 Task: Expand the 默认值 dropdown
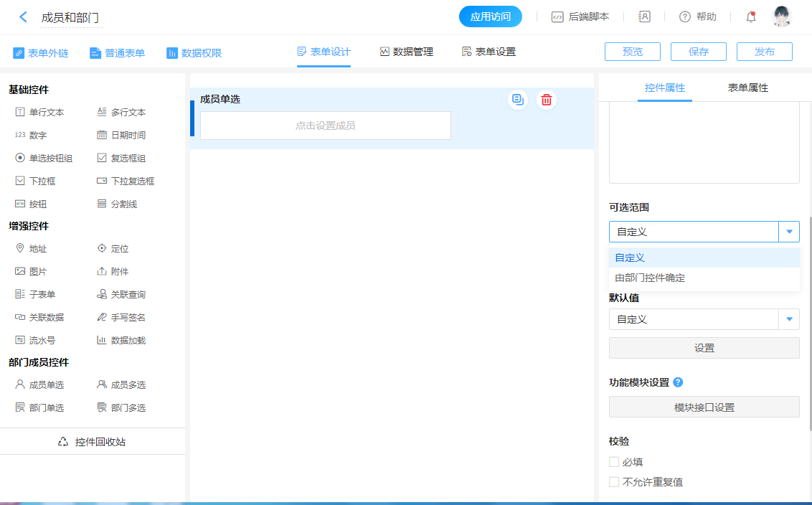pos(789,319)
